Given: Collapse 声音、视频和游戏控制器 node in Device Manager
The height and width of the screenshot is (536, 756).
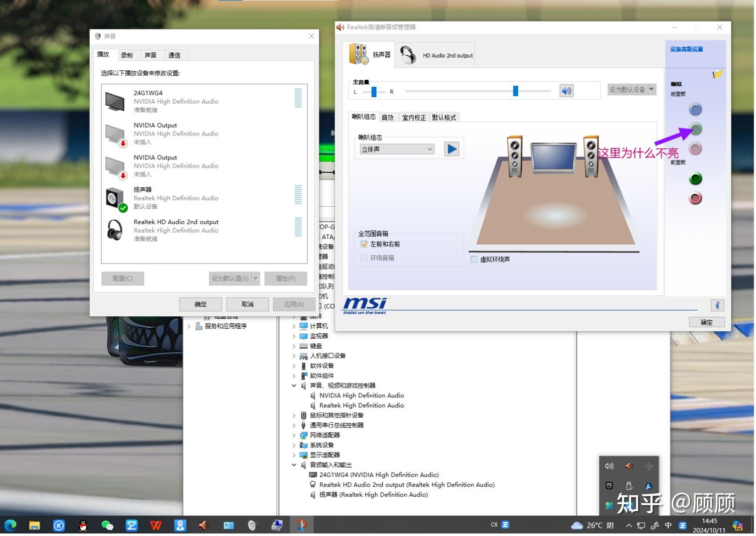Looking at the screenshot, I should (x=294, y=386).
